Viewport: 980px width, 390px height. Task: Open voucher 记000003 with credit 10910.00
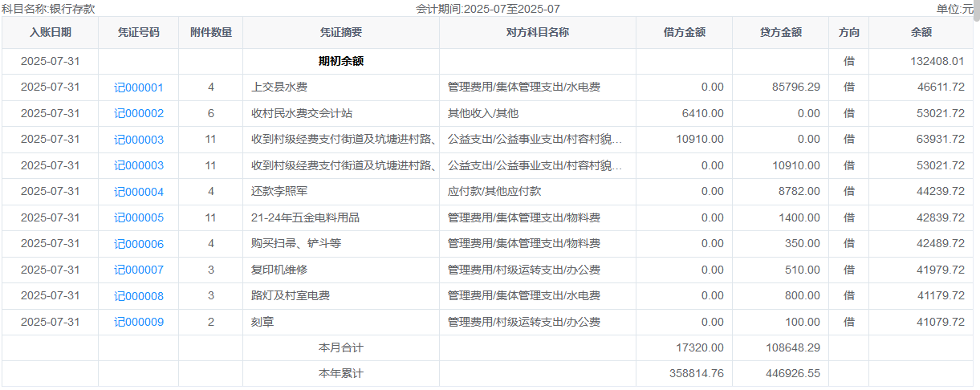click(x=138, y=165)
